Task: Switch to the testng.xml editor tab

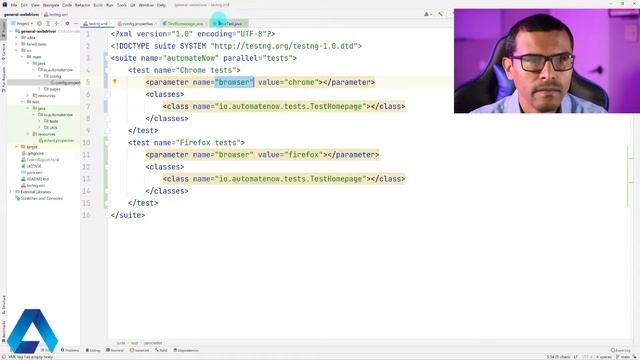Action: (98, 24)
